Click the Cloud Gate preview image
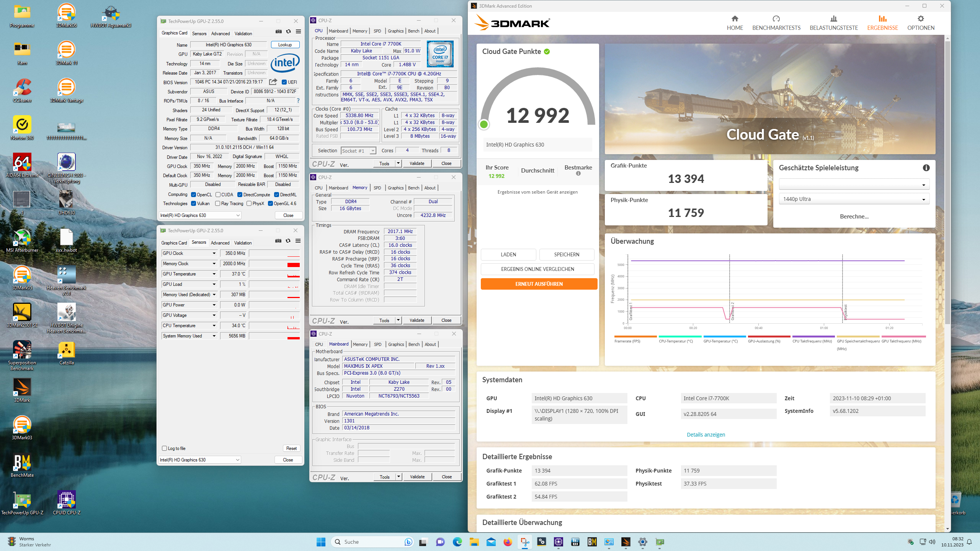Screen dimensions: 980x551 click(x=770, y=99)
